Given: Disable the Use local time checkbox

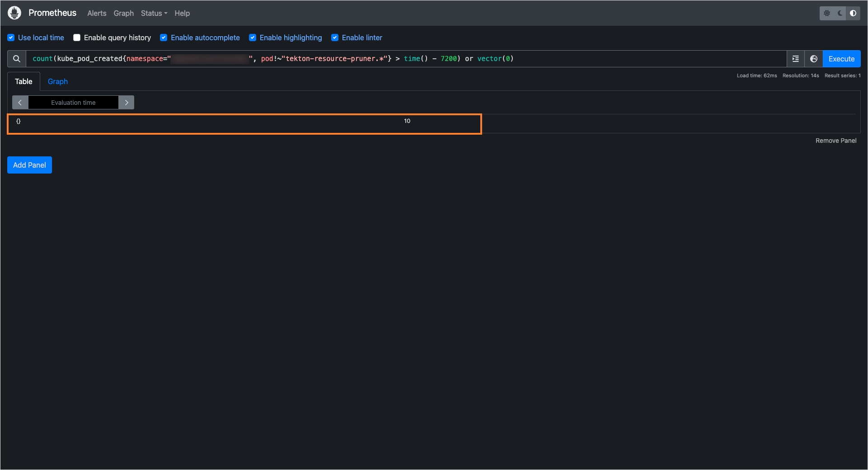Looking at the screenshot, I should [10, 38].
